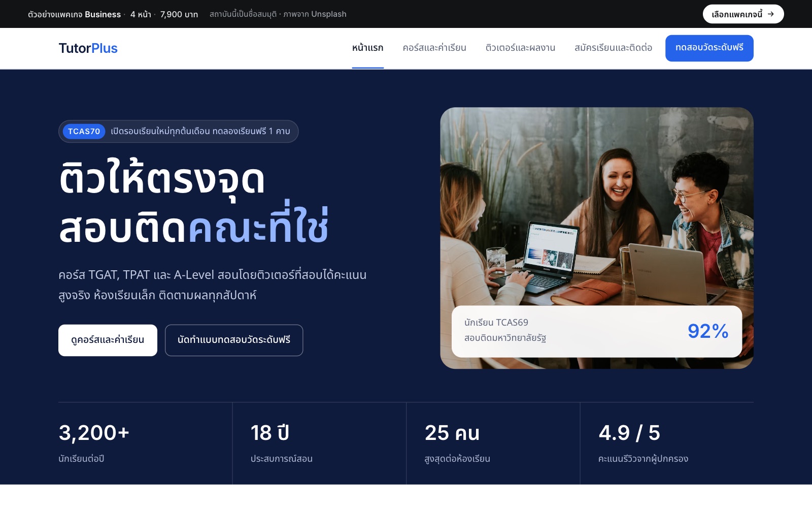The height and width of the screenshot is (508, 812).
Task: Open สมัครเรียนและติดต่อ nav item
Action: 613,48
